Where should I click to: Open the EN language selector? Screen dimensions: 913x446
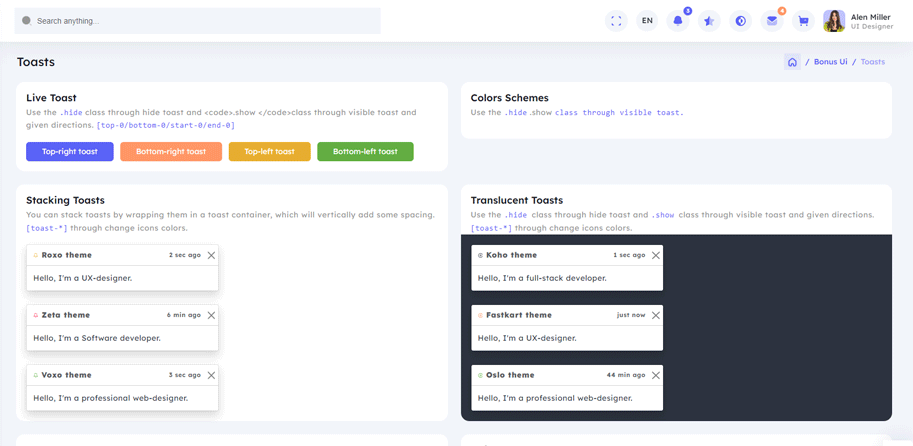647,21
